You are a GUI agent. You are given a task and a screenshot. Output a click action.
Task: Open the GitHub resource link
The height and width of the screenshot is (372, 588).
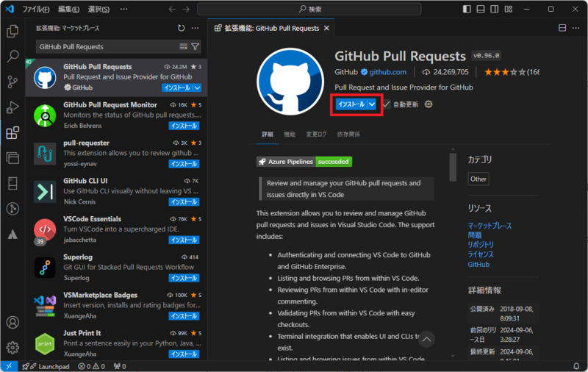(478, 265)
